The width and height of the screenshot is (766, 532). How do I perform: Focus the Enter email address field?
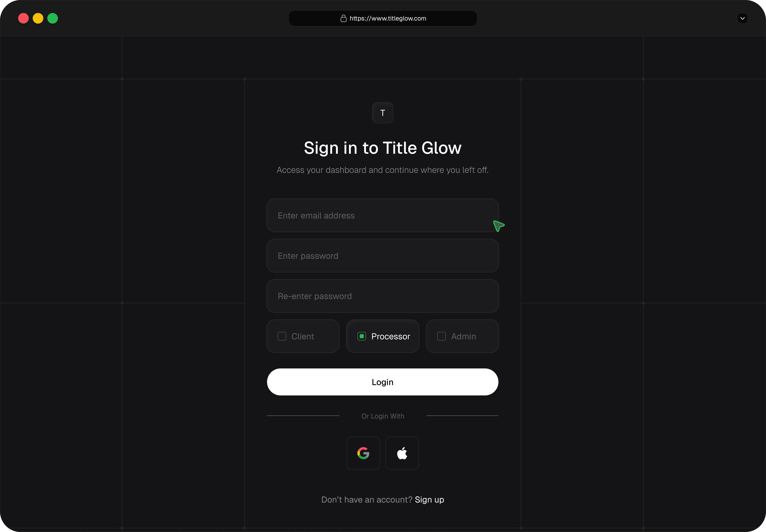point(383,215)
